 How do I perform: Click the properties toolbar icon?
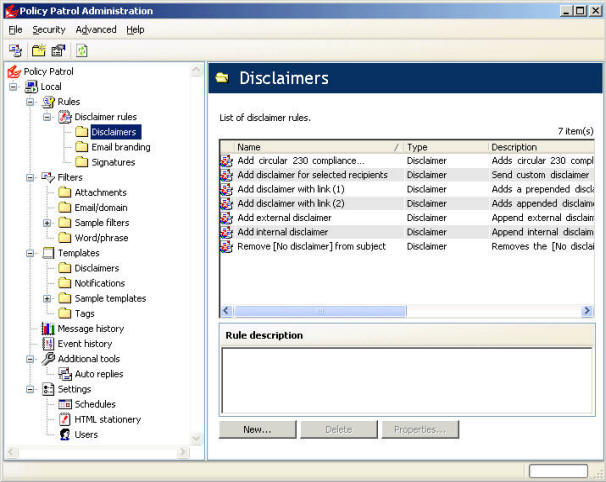(58, 50)
